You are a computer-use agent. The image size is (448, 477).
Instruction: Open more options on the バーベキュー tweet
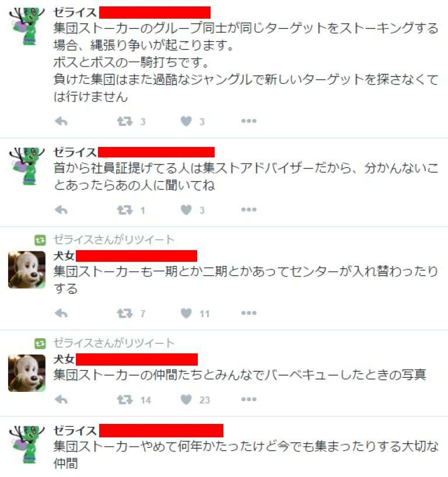point(249,399)
